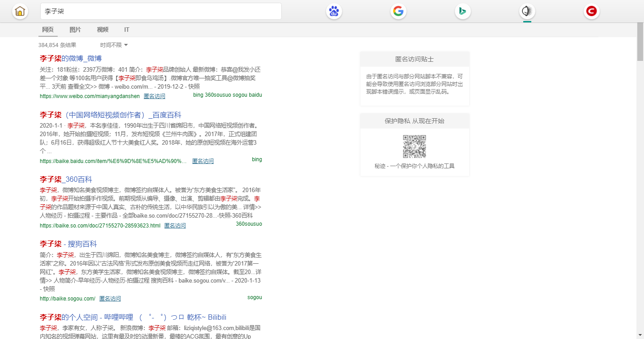Click 匿名访问 beside the baike.baidu.com URL
This screenshot has width=644, height=339.
point(203,161)
